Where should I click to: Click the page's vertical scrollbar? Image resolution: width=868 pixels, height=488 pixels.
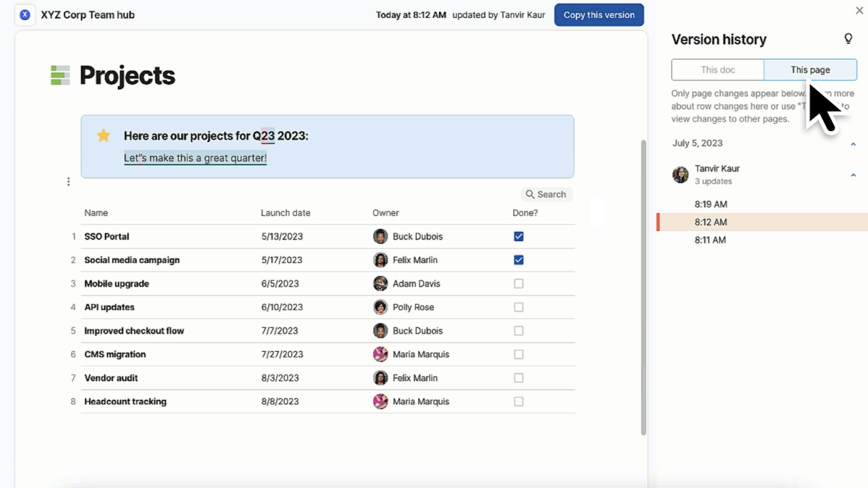(x=643, y=286)
